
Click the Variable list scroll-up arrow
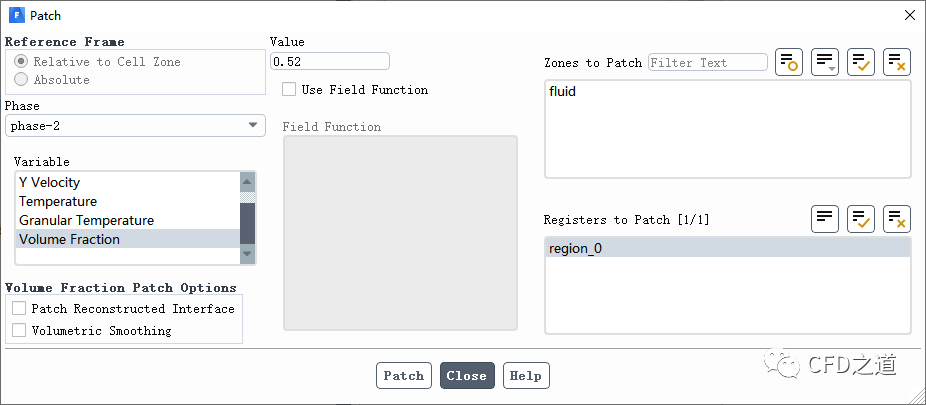247,181
